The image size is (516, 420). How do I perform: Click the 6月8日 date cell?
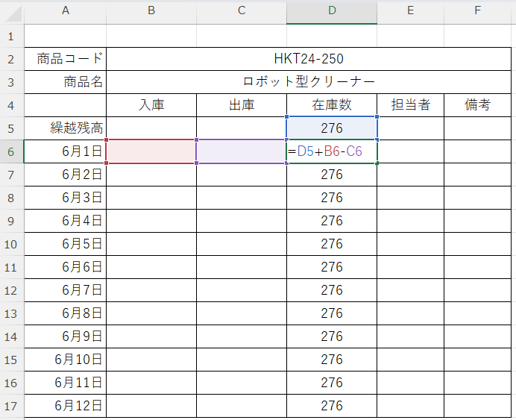(66, 313)
